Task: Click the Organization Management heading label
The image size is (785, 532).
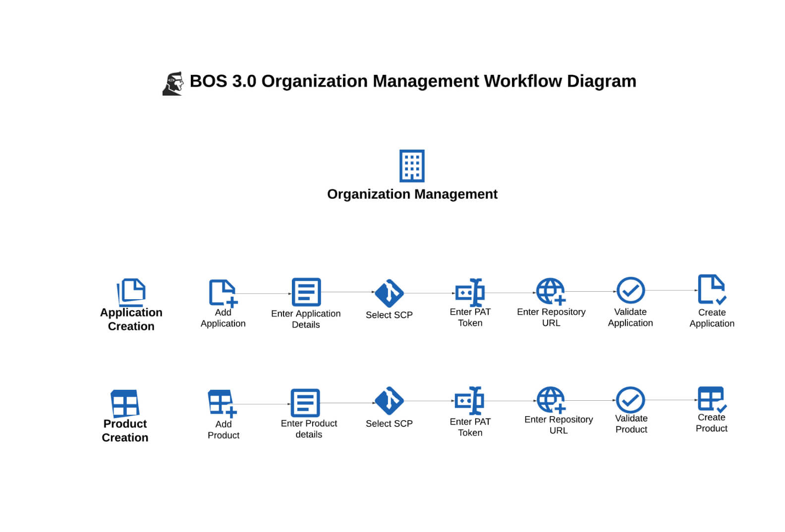Action: click(412, 194)
